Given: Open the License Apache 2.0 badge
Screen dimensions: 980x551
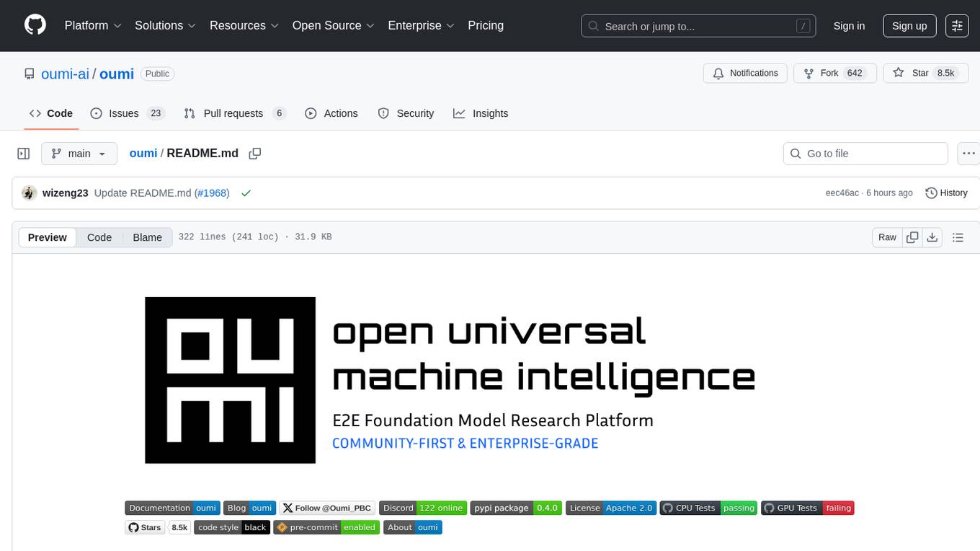Looking at the screenshot, I should tap(610, 508).
